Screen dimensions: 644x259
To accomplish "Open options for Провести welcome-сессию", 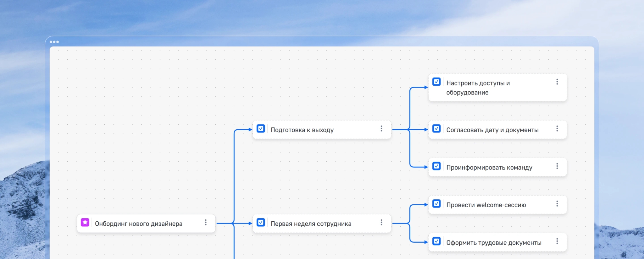I will click(x=557, y=204).
